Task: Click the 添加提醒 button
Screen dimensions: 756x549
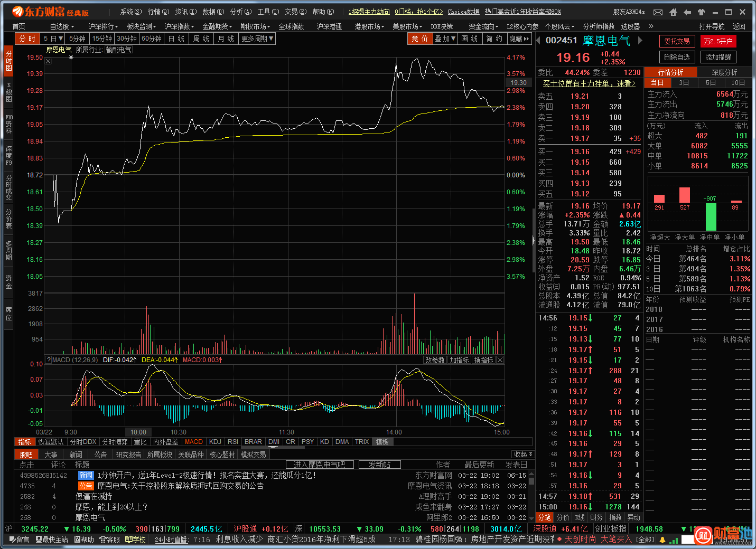Action: pyautogui.click(x=718, y=57)
